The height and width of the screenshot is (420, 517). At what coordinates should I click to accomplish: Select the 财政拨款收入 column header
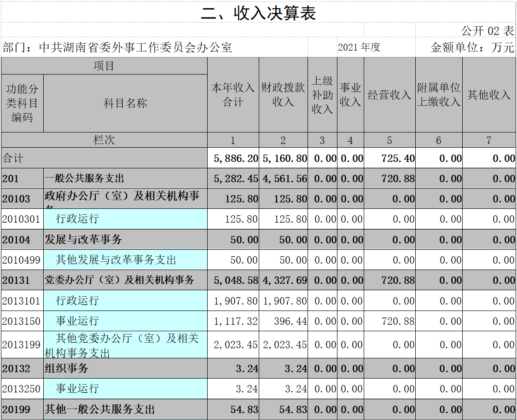point(283,95)
